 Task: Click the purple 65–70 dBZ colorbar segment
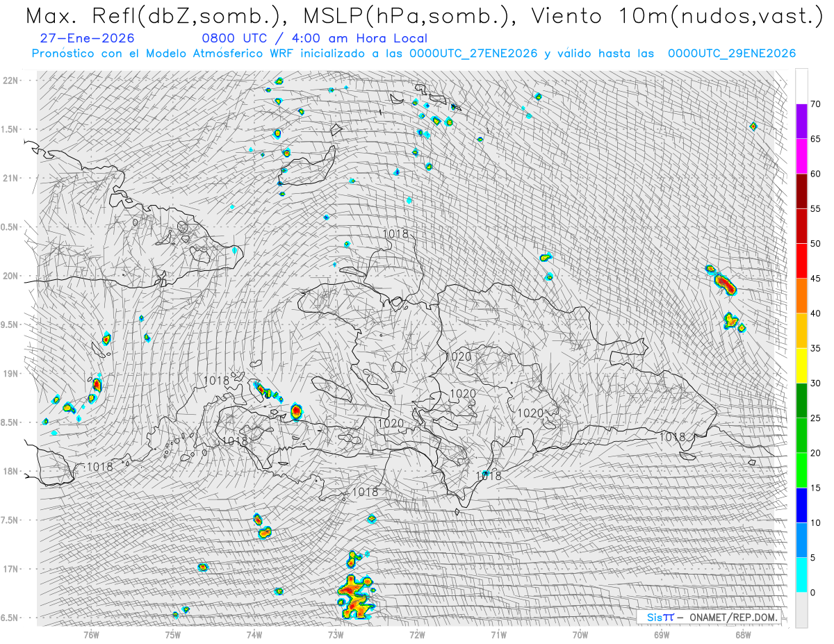point(801,122)
